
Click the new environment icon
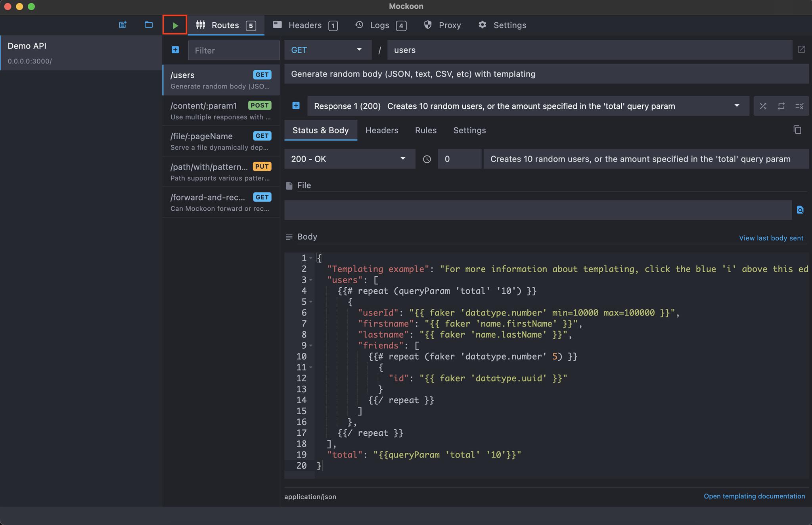coord(123,25)
